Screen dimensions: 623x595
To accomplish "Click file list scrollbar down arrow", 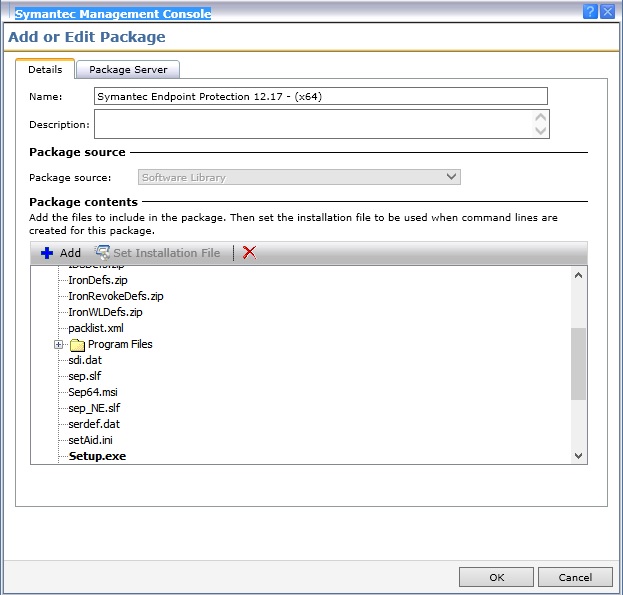I will click(x=578, y=456).
